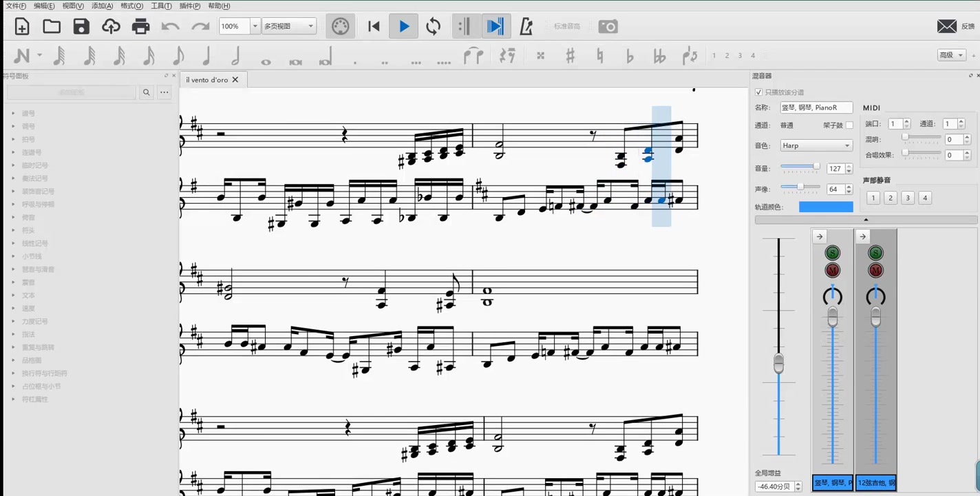Image resolution: width=980 pixels, height=496 pixels.
Task: Open zoom level 100% dropdown
Action: click(x=255, y=26)
